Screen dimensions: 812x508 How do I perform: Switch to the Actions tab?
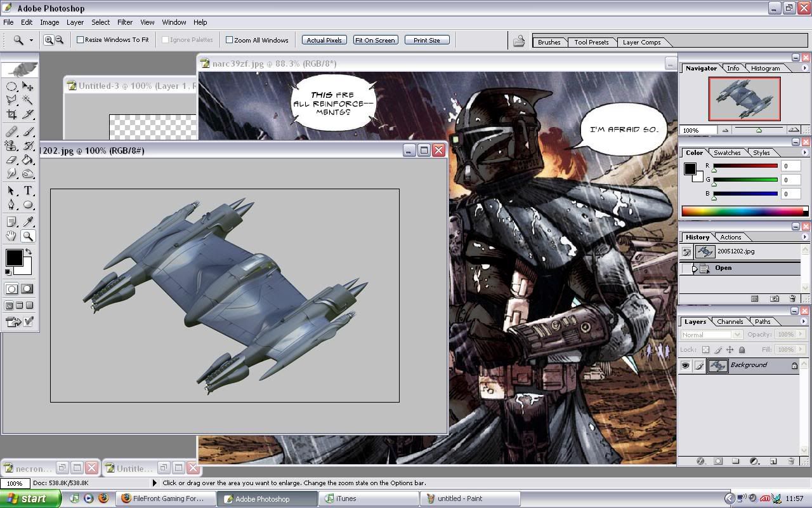pos(730,237)
